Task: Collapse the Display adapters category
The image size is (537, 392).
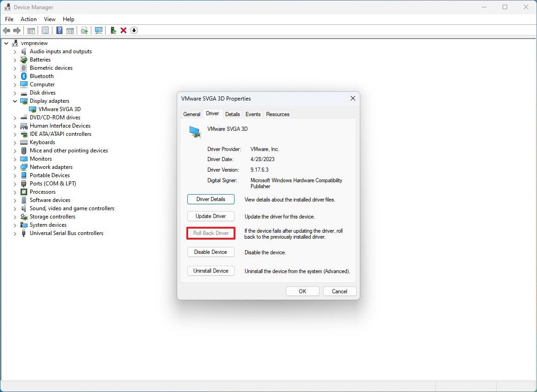Action: (15, 101)
